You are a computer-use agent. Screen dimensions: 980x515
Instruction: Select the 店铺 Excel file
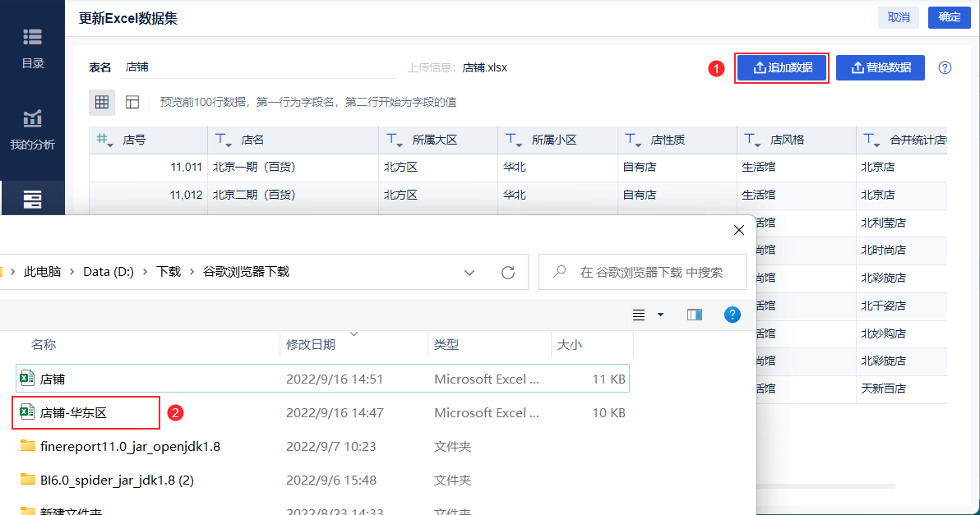point(322,379)
